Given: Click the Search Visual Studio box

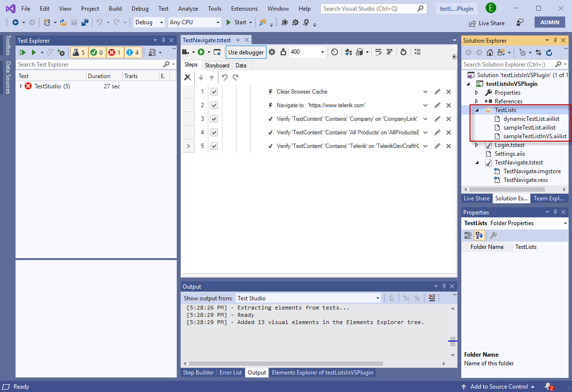Looking at the screenshot, I should [x=373, y=8].
